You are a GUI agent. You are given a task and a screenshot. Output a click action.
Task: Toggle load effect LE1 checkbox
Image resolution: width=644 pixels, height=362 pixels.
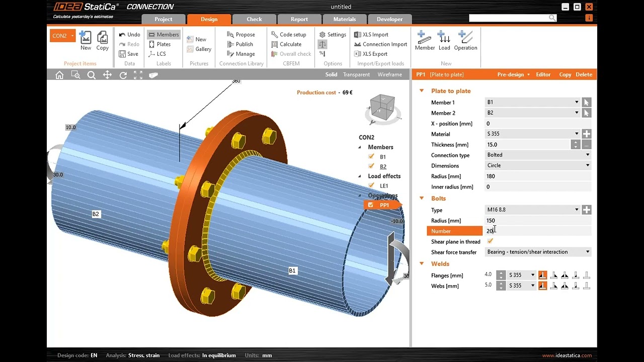[371, 186]
